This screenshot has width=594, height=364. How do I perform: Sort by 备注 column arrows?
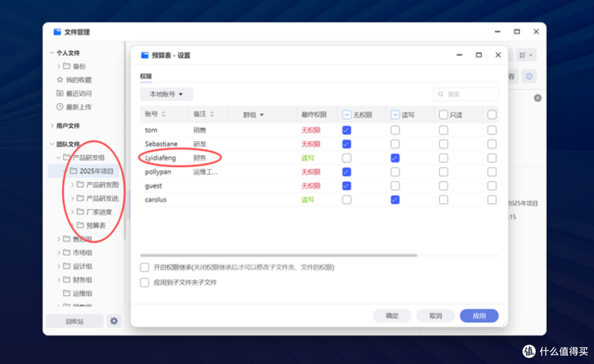click(x=212, y=114)
